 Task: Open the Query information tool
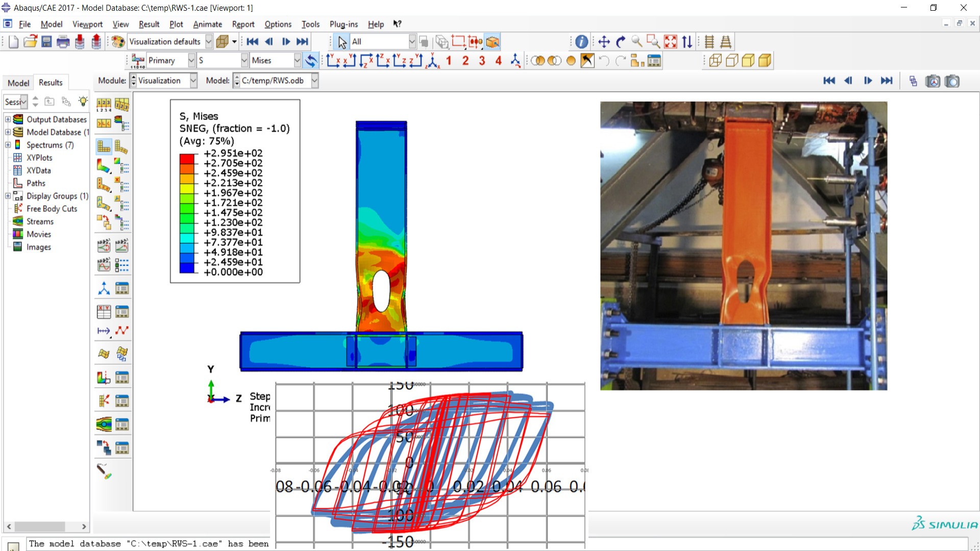pyautogui.click(x=581, y=42)
